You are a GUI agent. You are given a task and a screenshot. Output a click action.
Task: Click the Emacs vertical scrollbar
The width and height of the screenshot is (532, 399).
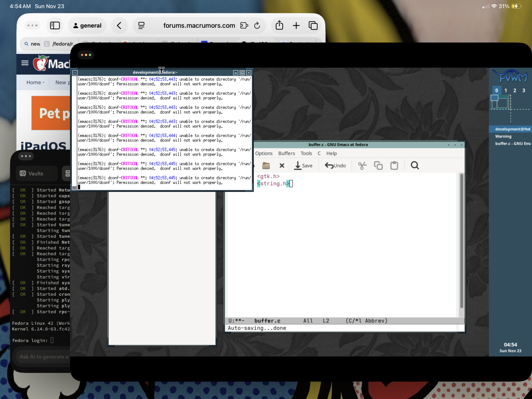tap(462, 241)
